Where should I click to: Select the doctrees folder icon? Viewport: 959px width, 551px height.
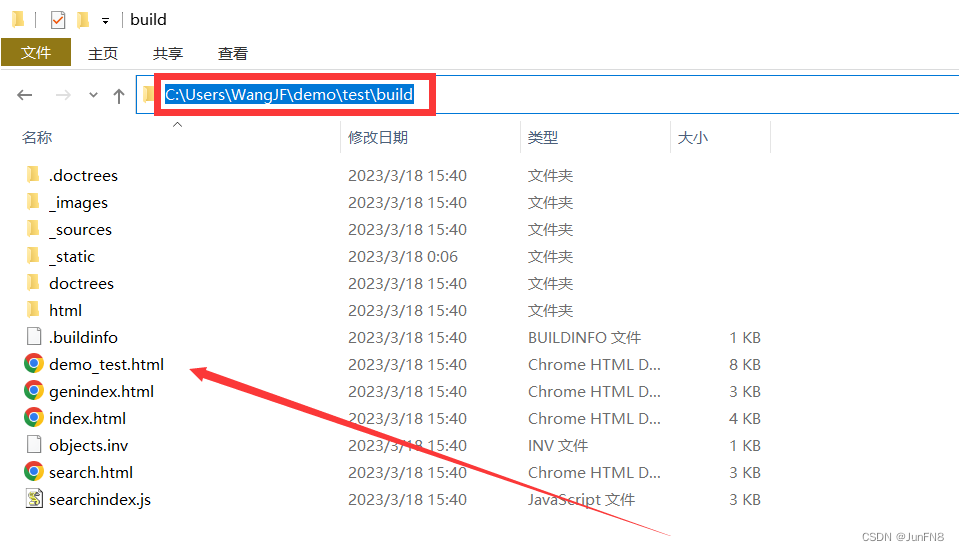click(34, 283)
